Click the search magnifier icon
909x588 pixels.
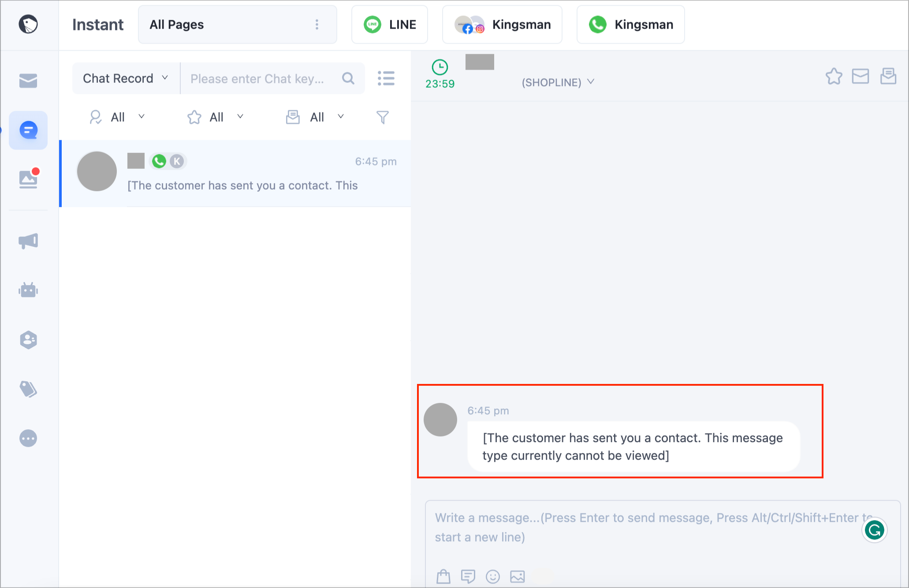coord(348,78)
